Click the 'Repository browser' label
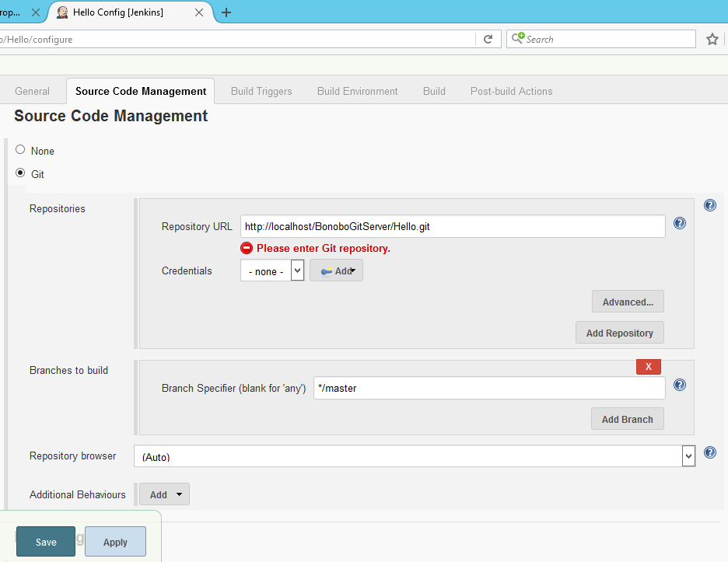This screenshot has width=728, height=562. pyautogui.click(x=73, y=456)
